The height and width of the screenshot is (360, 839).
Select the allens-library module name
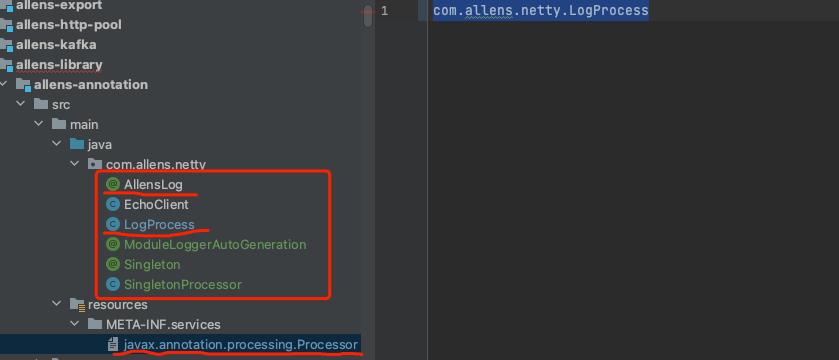coord(59,65)
